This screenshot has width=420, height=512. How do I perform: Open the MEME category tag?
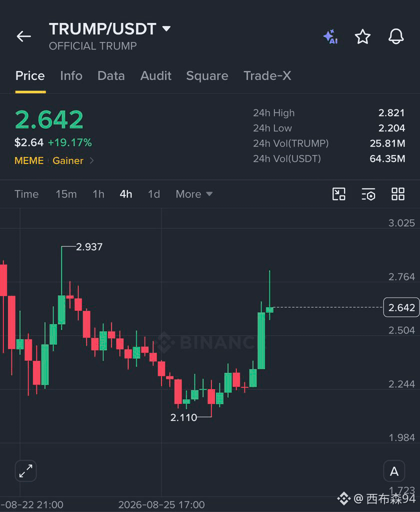(29, 160)
